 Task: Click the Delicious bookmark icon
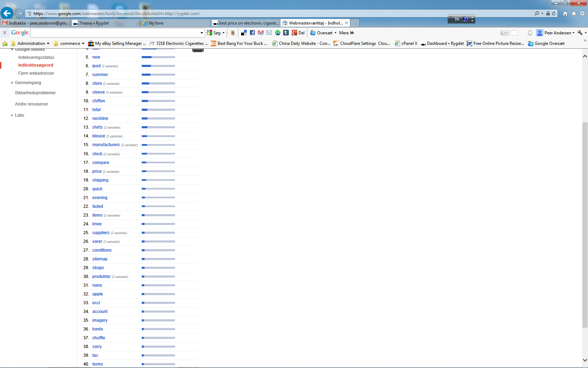click(244, 33)
